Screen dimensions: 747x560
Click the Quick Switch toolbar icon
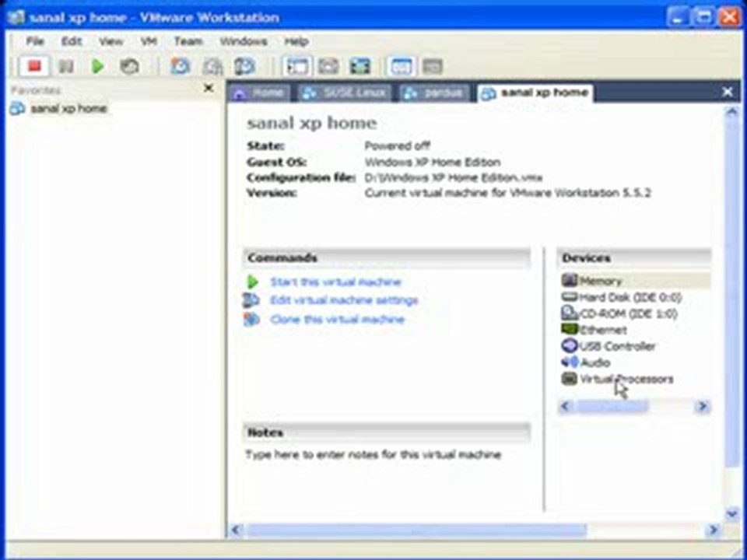coord(328,67)
